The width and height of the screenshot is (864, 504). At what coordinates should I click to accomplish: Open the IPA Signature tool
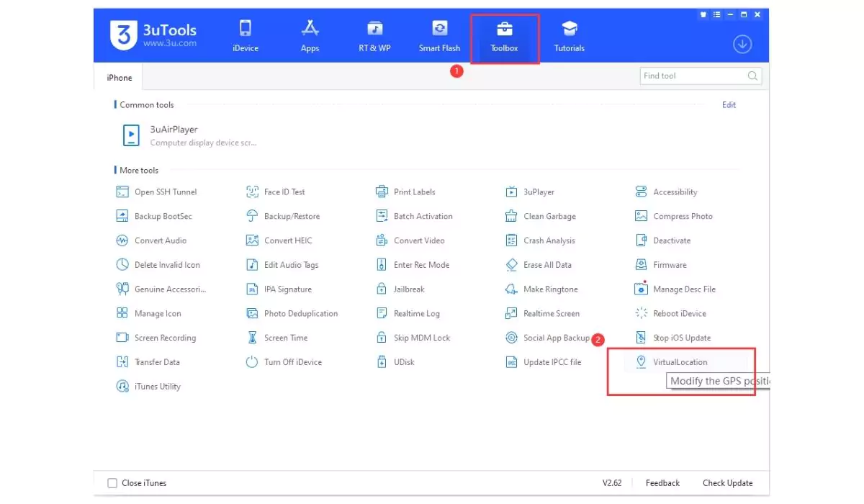point(279,289)
